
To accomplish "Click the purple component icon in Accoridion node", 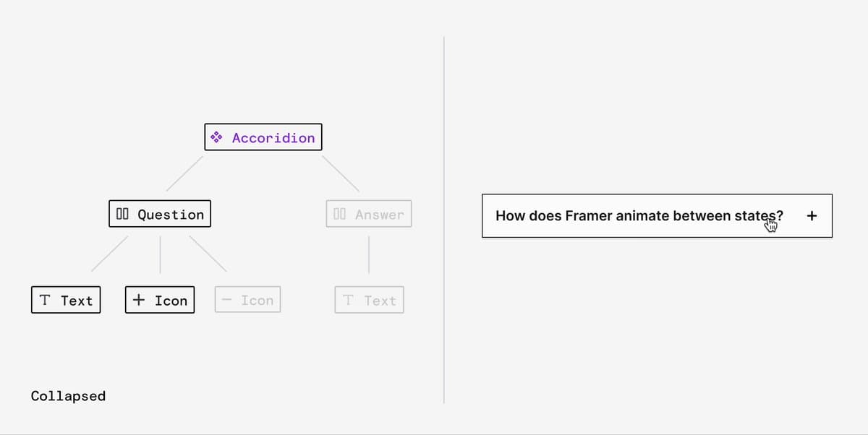I will click(216, 137).
